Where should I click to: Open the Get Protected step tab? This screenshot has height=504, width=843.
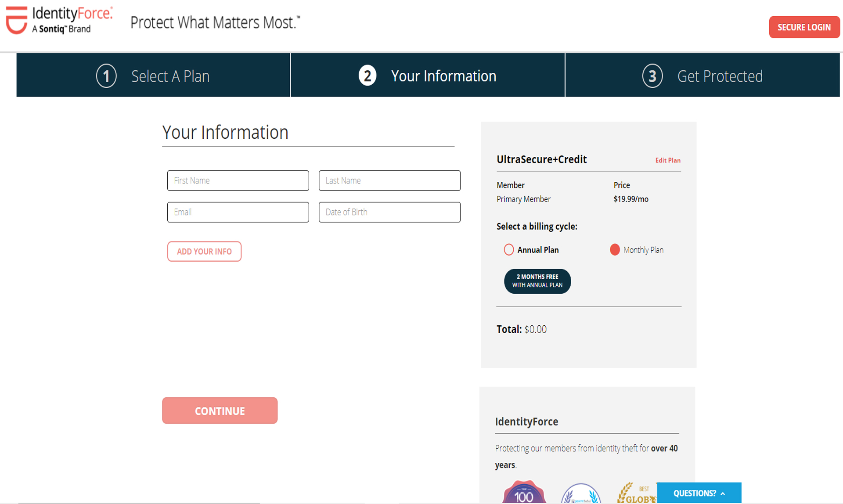[702, 75]
